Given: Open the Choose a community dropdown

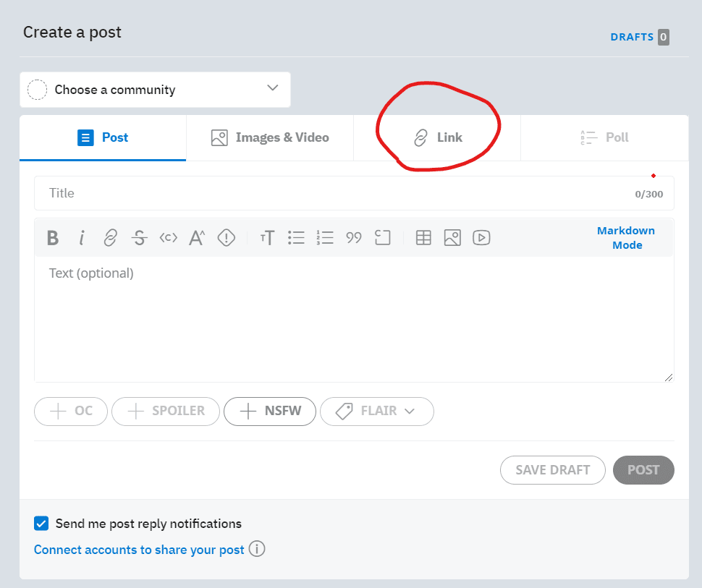Looking at the screenshot, I should coord(155,90).
